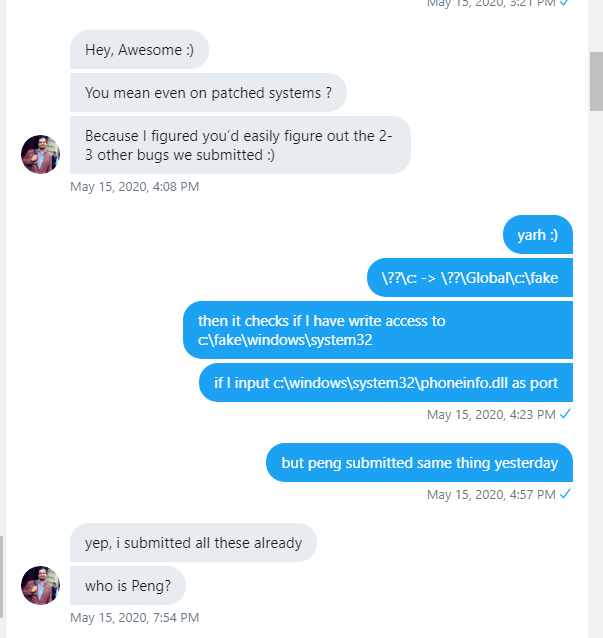Click the May 15, 2020, 4:23 PM timestamp
This screenshot has width=603, height=638.
click(x=491, y=415)
